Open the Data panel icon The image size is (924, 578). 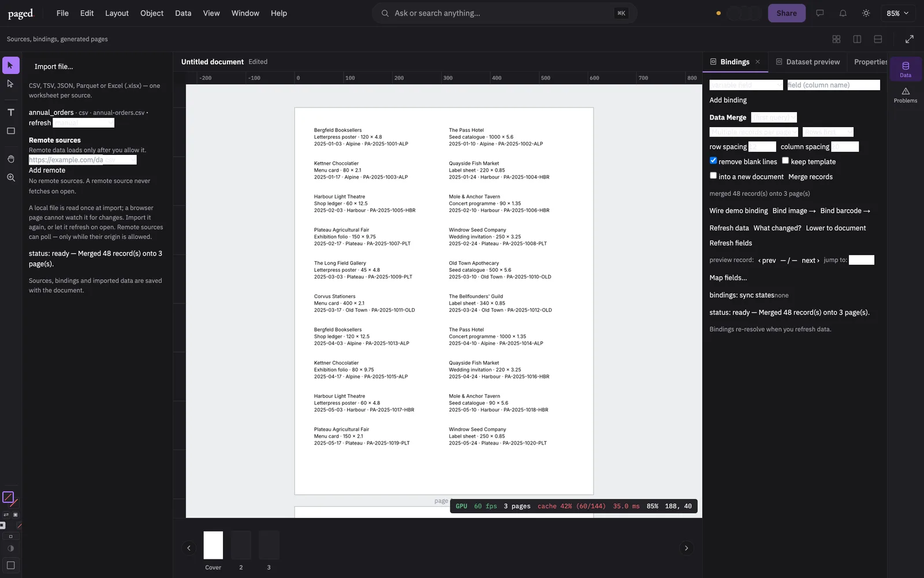pyautogui.click(x=906, y=69)
